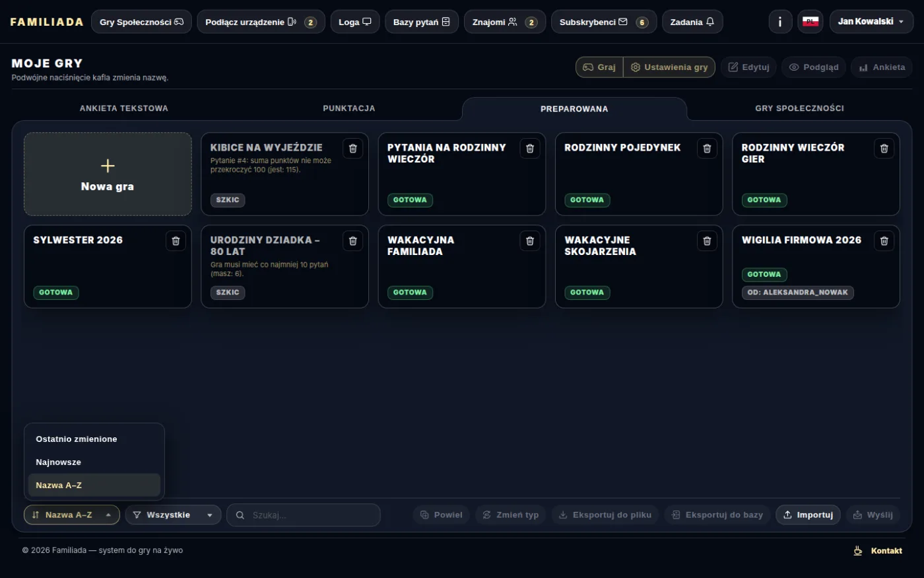Click the Importuj button
This screenshot has height=578, width=924.
808,515
